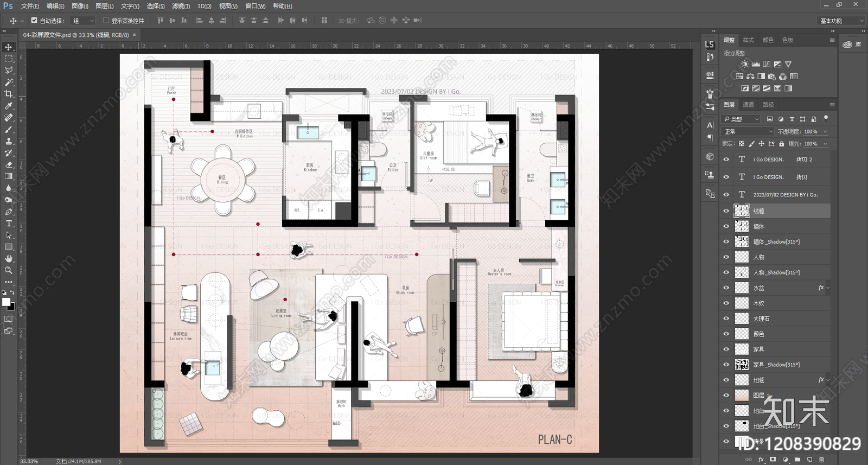Screen dimensions: 868x465
Task: Click the foreground color swatch
Action: pos(6,302)
